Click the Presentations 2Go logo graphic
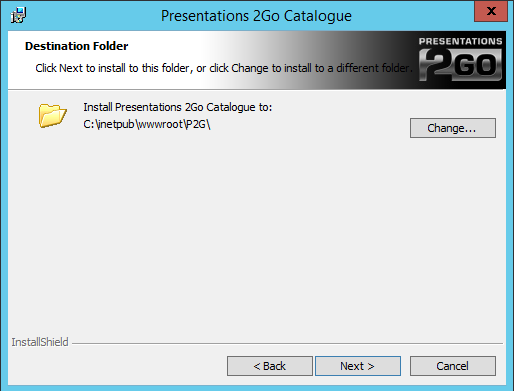The image size is (514, 391). [460, 60]
